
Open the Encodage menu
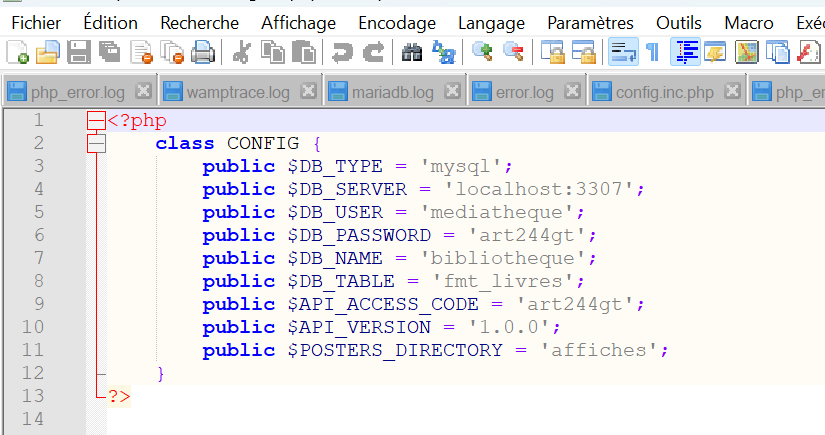[396, 22]
